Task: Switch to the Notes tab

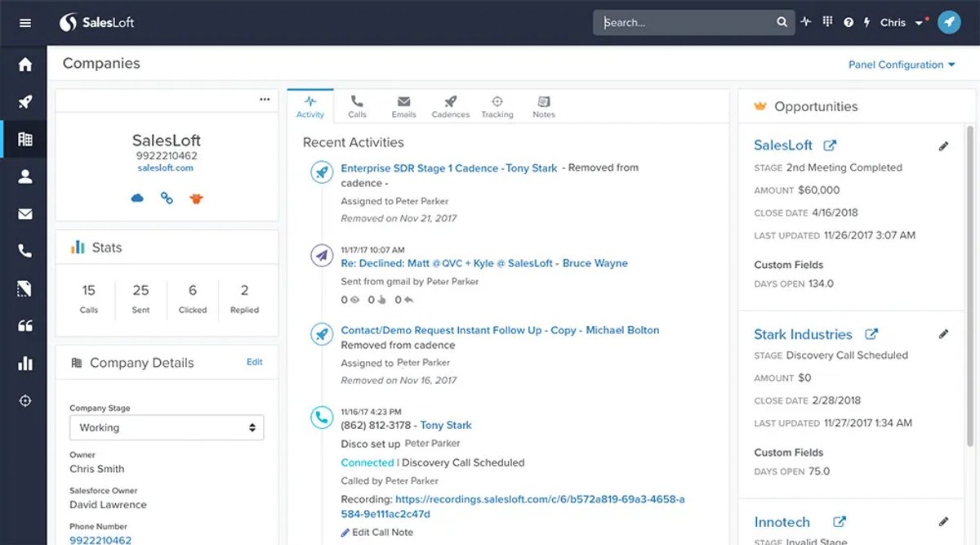Action: coord(544,106)
